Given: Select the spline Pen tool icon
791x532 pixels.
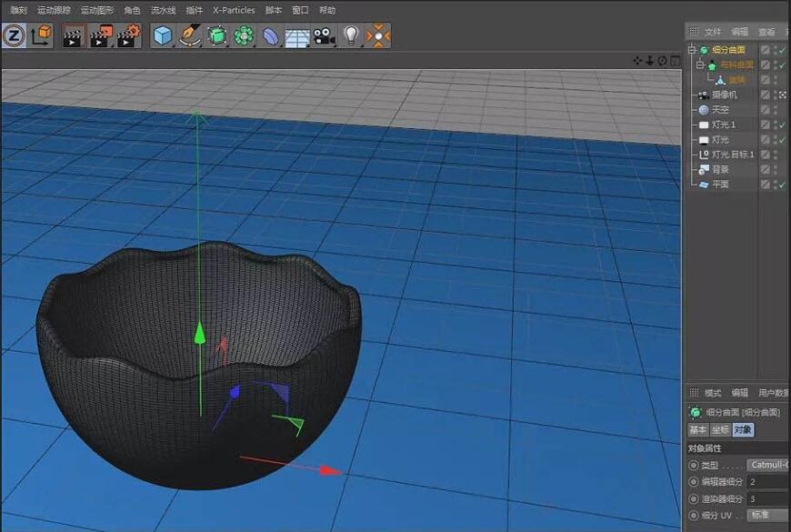Looking at the screenshot, I should coord(190,35).
